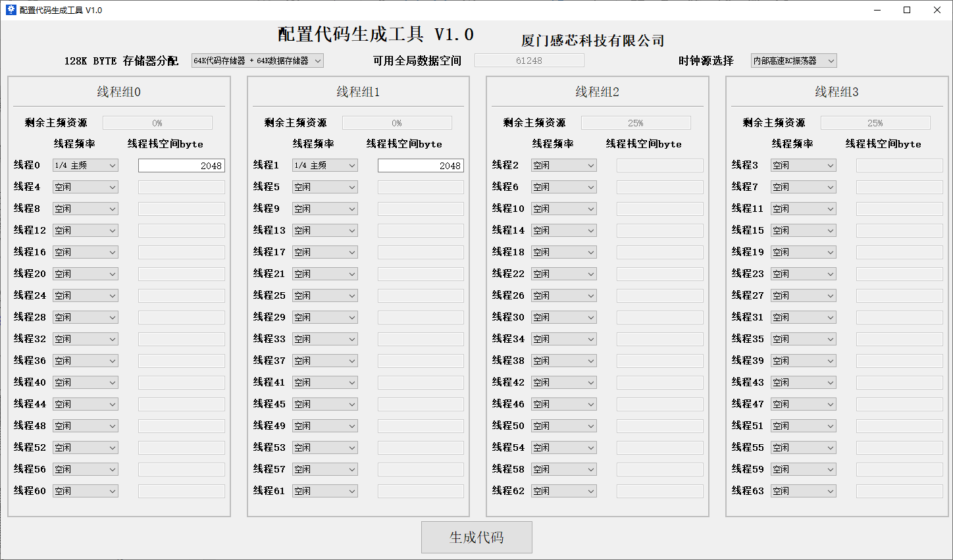Open the 线程55 frequency dropdown
This screenshot has width=953, height=560.
[804, 447]
